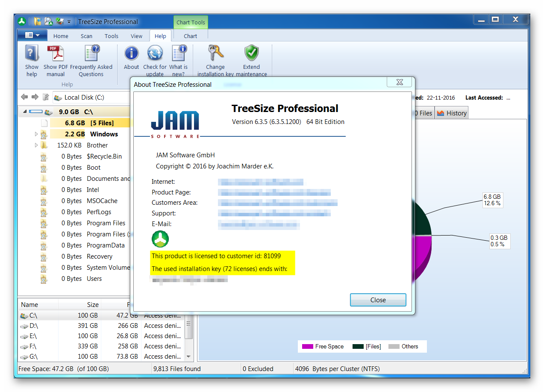Image resolution: width=544 pixels, height=392 pixels.
Task: Click the forward navigation arrow
Action: tap(35, 97)
